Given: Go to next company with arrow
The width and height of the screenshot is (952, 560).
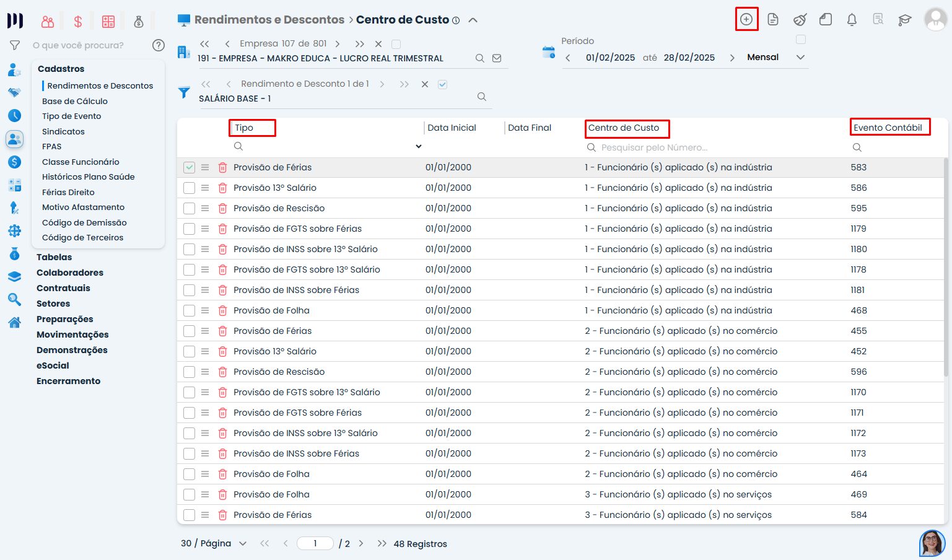Looking at the screenshot, I should pyautogui.click(x=338, y=44).
